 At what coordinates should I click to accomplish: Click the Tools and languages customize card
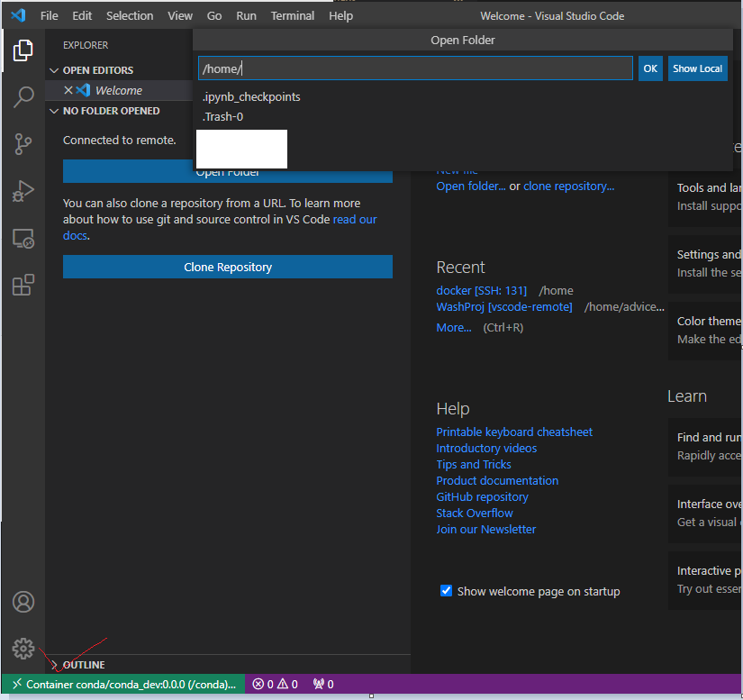point(705,196)
